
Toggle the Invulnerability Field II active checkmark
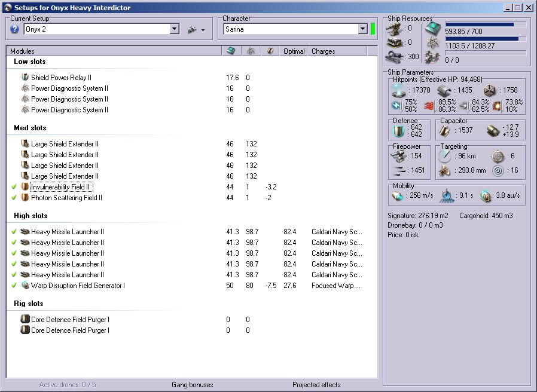click(x=14, y=187)
